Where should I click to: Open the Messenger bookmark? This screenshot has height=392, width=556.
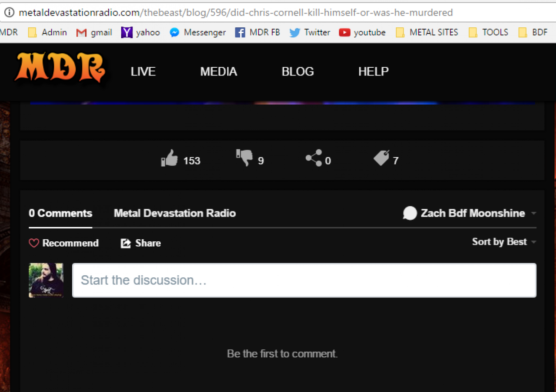click(198, 32)
